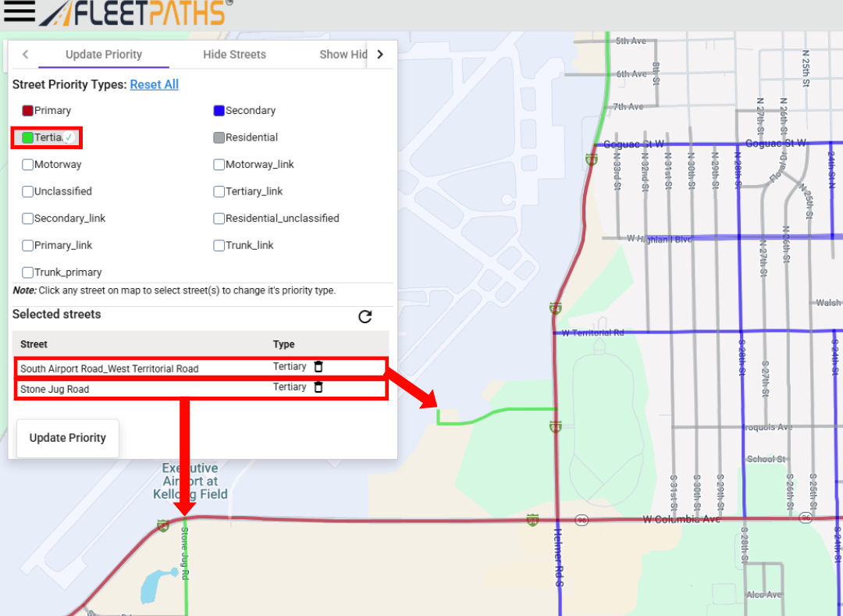Switch to the Hide Streets tab
The width and height of the screenshot is (843, 616).
click(x=234, y=55)
